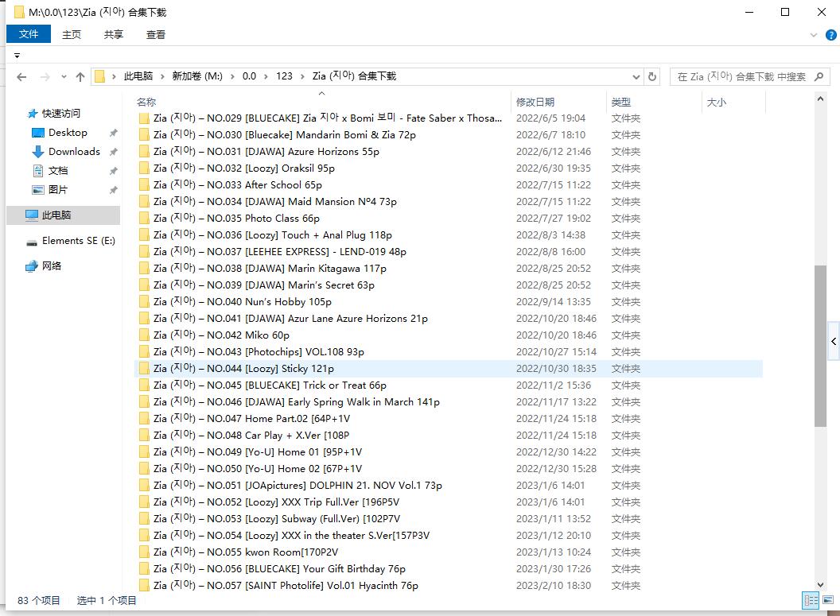Viewport: 840px width, 616px height.
Task: Click the pin icon beside Downloads
Action: 114,152
